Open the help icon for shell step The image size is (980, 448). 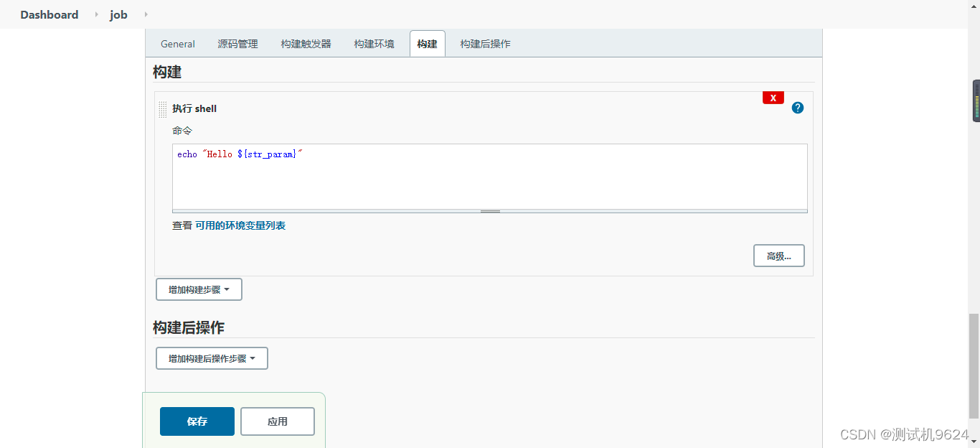coord(798,108)
